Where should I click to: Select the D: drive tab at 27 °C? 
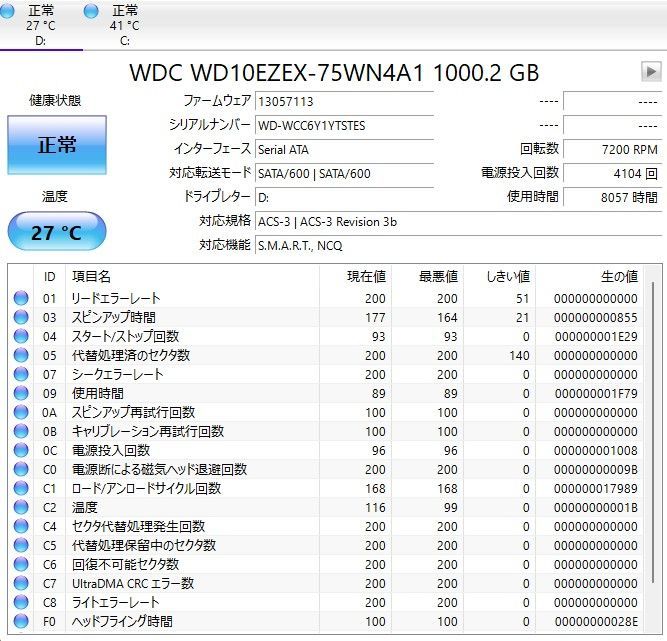[x=41, y=25]
